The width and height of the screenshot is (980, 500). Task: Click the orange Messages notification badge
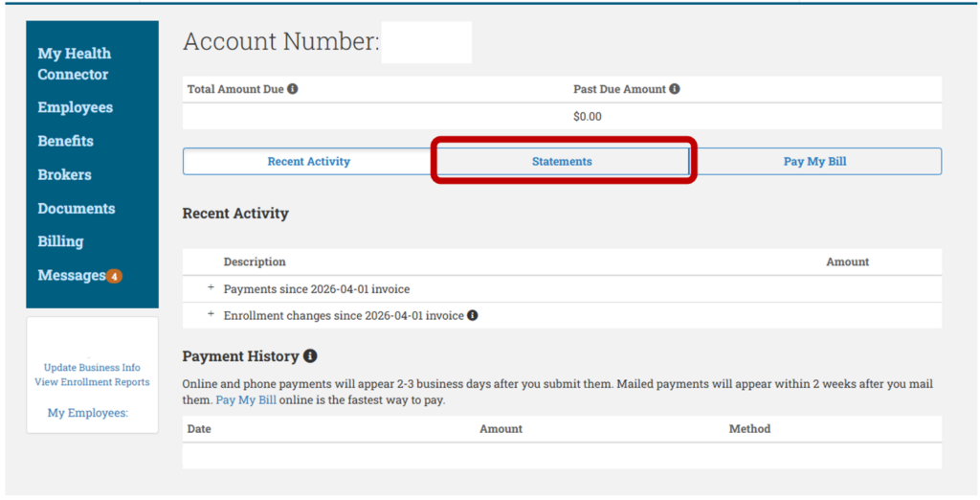click(114, 276)
